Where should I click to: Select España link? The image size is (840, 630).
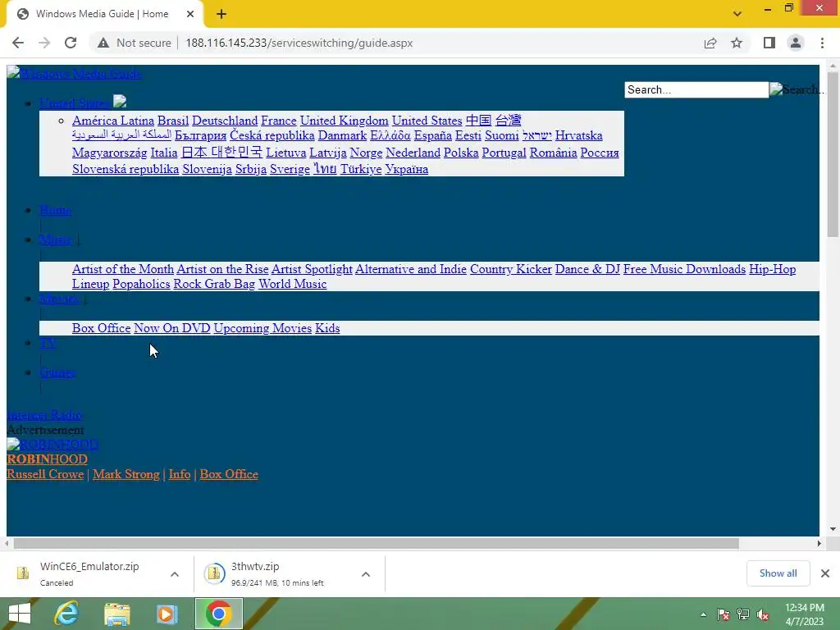tap(433, 135)
